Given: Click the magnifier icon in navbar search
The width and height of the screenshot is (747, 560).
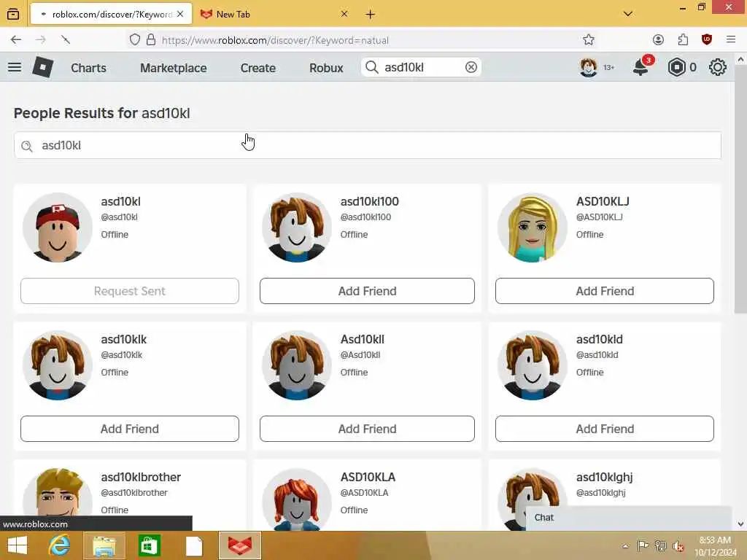Looking at the screenshot, I should [x=371, y=67].
